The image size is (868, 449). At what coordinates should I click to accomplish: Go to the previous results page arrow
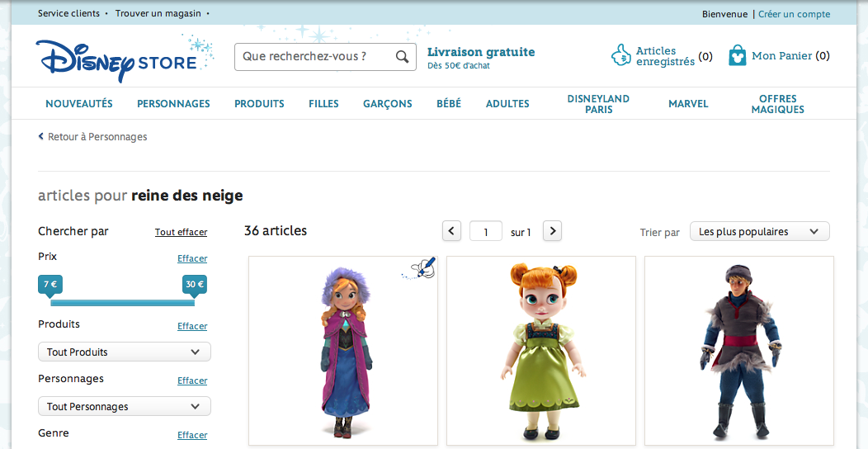[x=451, y=231]
